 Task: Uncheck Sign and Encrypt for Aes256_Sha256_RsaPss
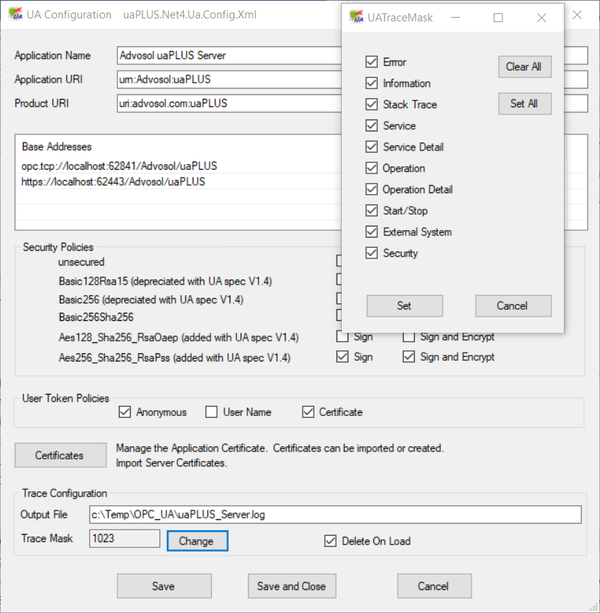pyautogui.click(x=408, y=357)
